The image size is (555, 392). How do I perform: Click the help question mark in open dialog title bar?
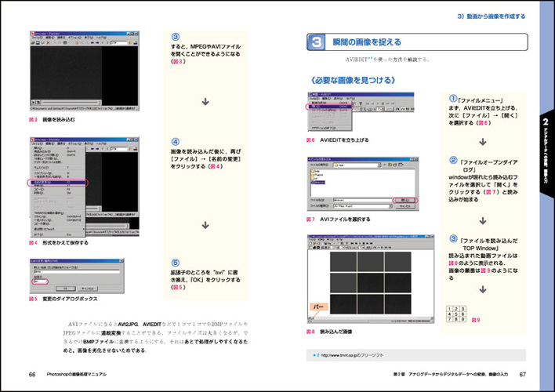click(412, 159)
